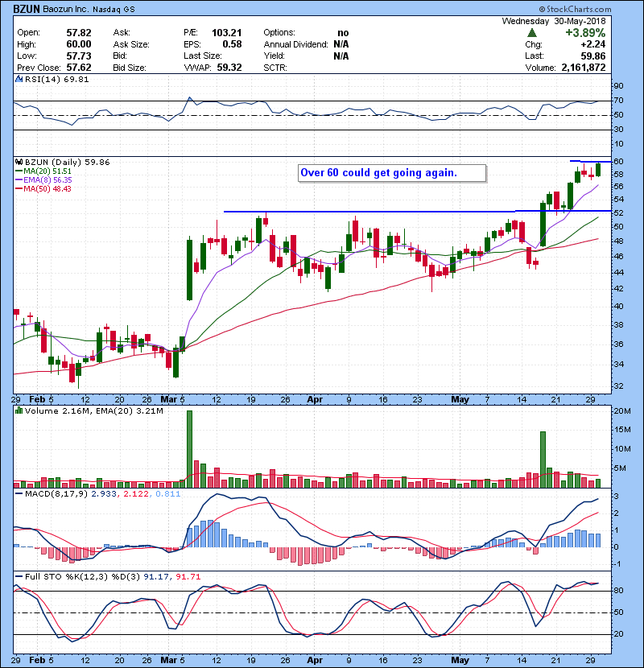Click the Options value 'no'
Viewport: 644px width, 668px height.
[x=343, y=33]
